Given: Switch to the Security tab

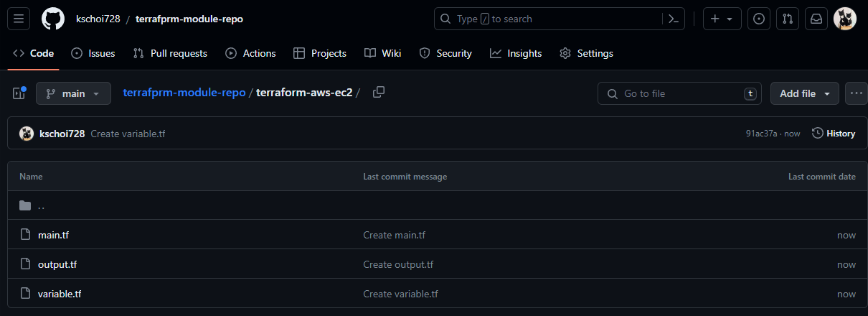Looking at the screenshot, I should [x=445, y=53].
